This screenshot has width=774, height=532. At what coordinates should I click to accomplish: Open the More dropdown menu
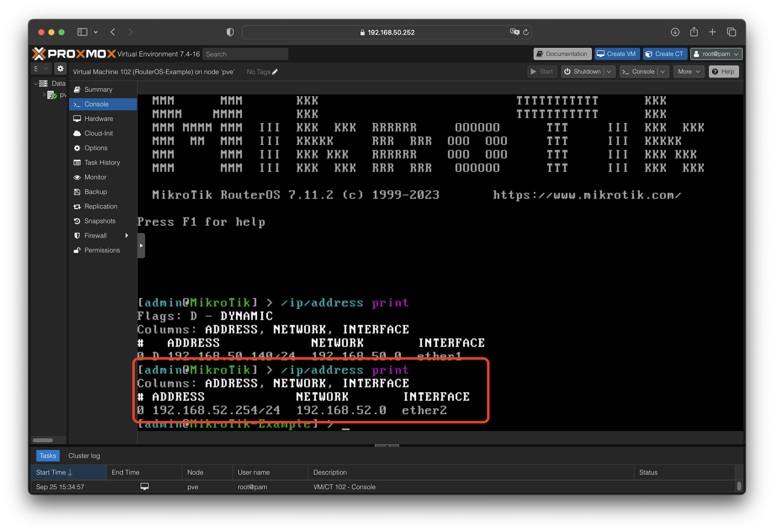tap(689, 72)
